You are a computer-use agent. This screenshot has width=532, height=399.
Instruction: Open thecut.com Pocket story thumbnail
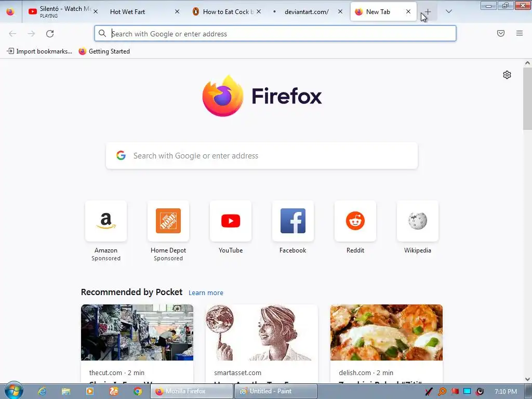click(x=137, y=332)
